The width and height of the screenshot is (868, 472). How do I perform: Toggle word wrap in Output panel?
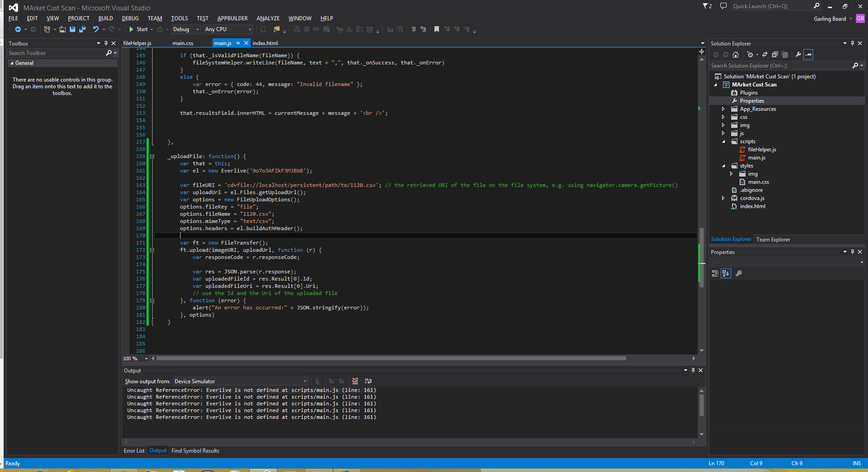pos(368,381)
